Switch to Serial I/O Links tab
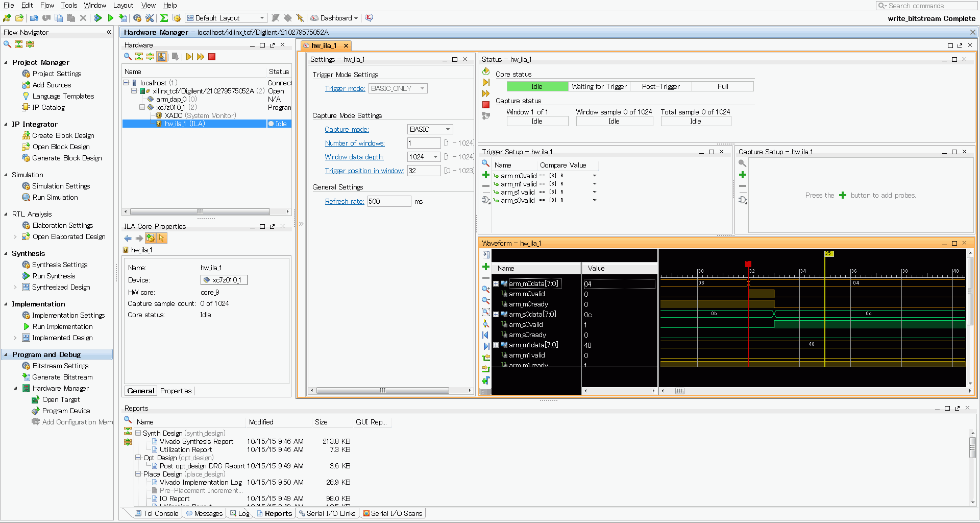The width and height of the screenshot is (980, 523). pos(327,513)
